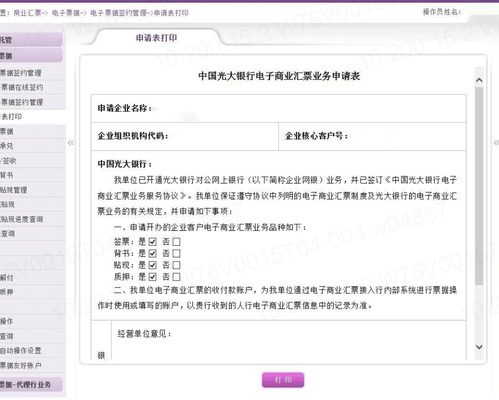Select the 申请表打印 tab
499x400 pixels.
pyautogui.click(x=156, y=38)
